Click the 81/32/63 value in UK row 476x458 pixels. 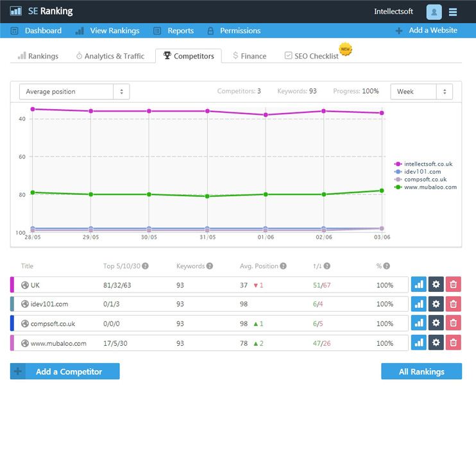pos(117,285)
